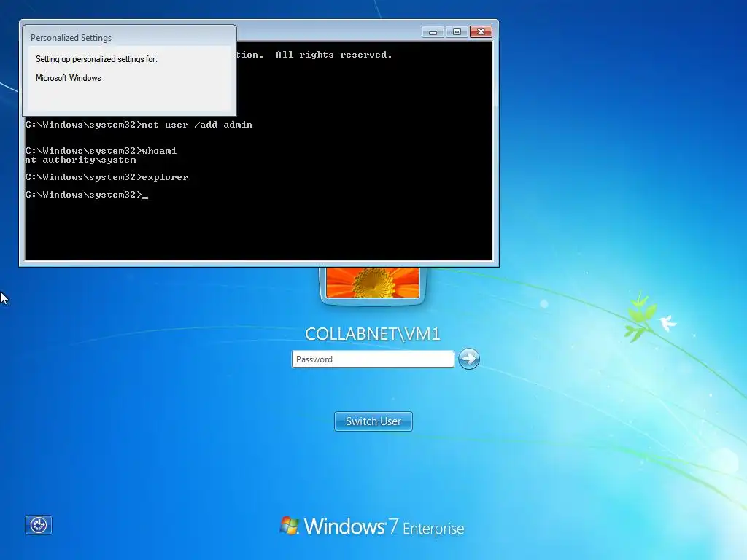Select the user account flower picture
The width and height of the screenshot is (747, 560).
373,283
